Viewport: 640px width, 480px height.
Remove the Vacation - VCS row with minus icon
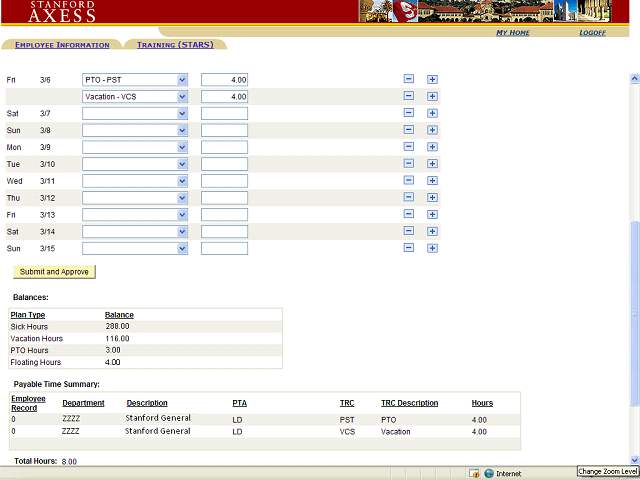(408, 96)
